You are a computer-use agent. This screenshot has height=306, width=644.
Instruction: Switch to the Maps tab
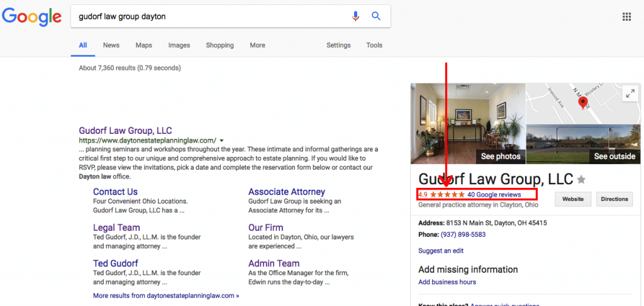coord(144,45)
